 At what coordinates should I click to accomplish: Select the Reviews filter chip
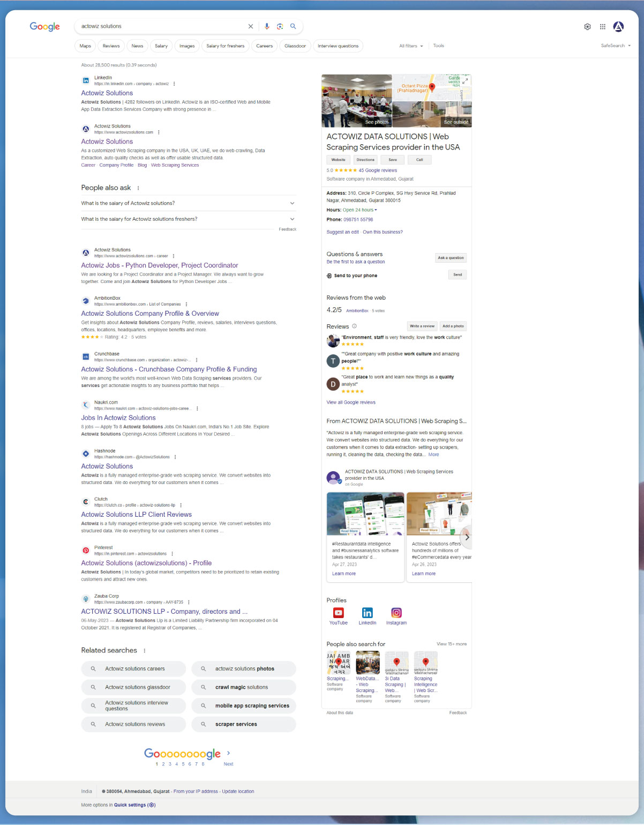(111, 46)
